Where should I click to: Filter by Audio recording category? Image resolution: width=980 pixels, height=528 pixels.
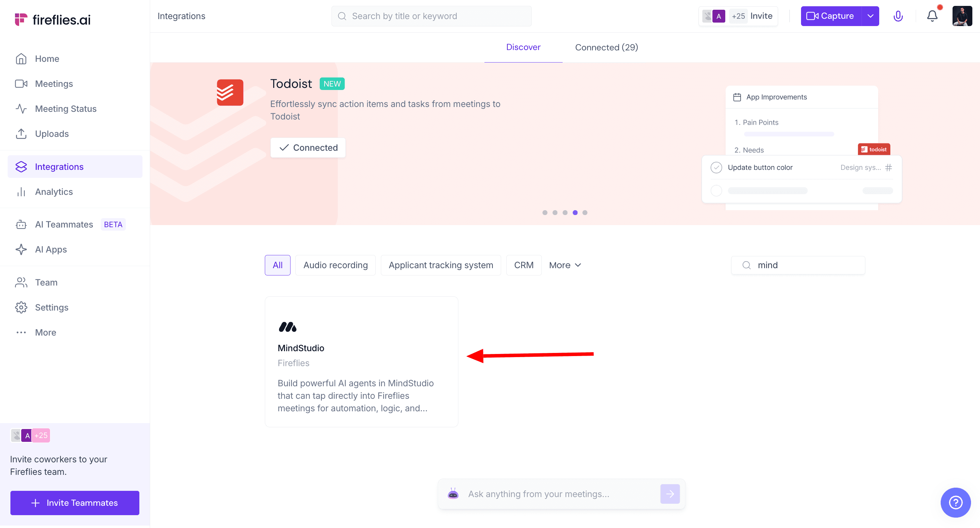pos(335,265)
